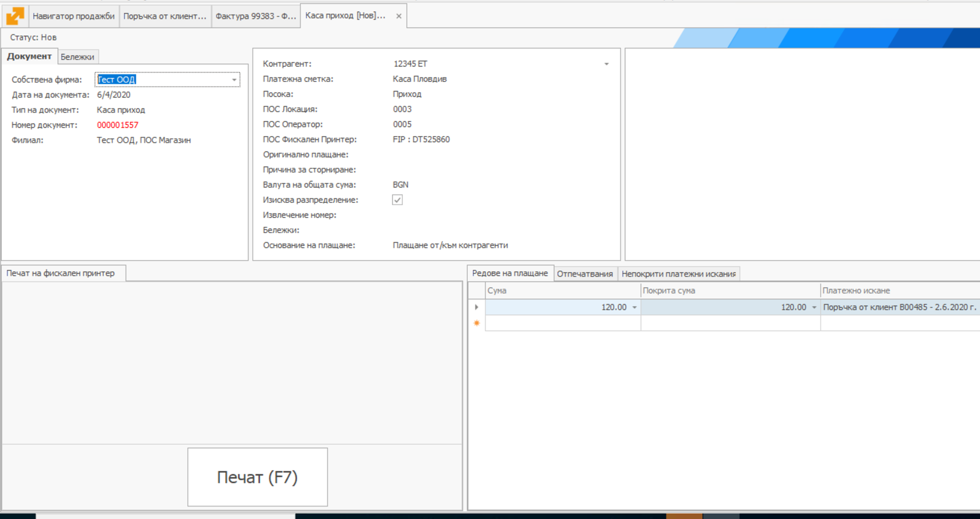Click the current row indicator arrow in grid

pyautogui.click(x=476, y=307)
